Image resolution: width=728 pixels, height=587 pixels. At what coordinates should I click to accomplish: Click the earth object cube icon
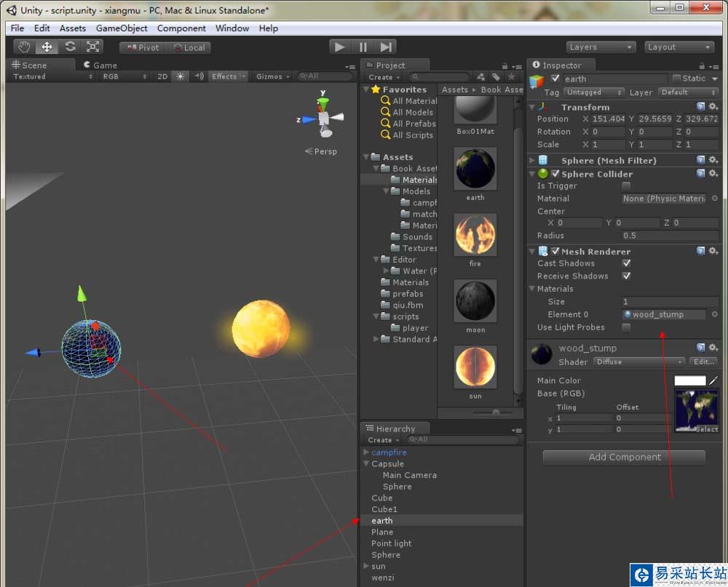point(537,81)
